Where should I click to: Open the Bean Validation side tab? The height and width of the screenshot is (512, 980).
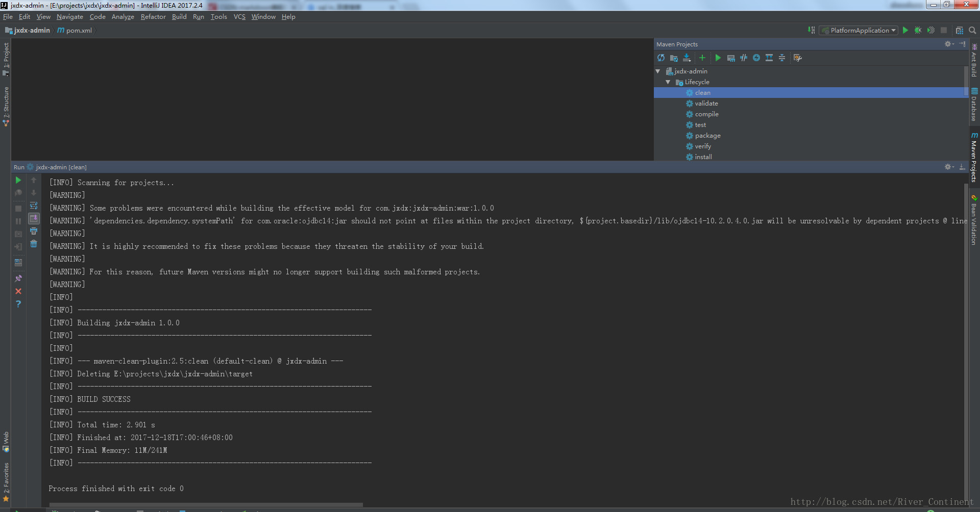(974, 220)
